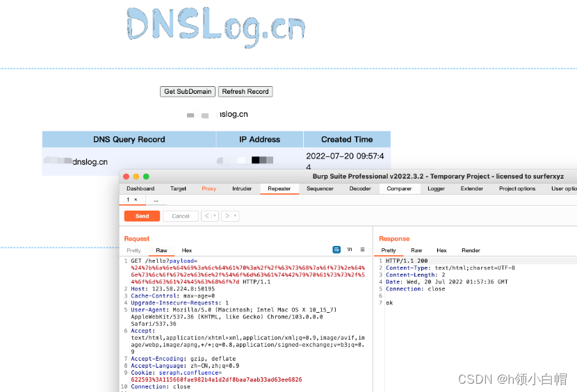This screenshot has width=577, height=392.
Task: Open the request editor hamburger menu
Action: pos(362,250)
